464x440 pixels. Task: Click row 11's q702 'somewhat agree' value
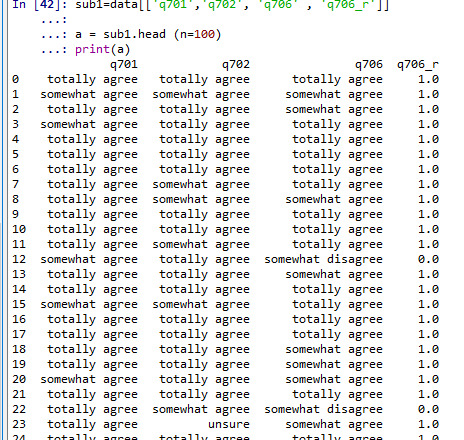201,245
